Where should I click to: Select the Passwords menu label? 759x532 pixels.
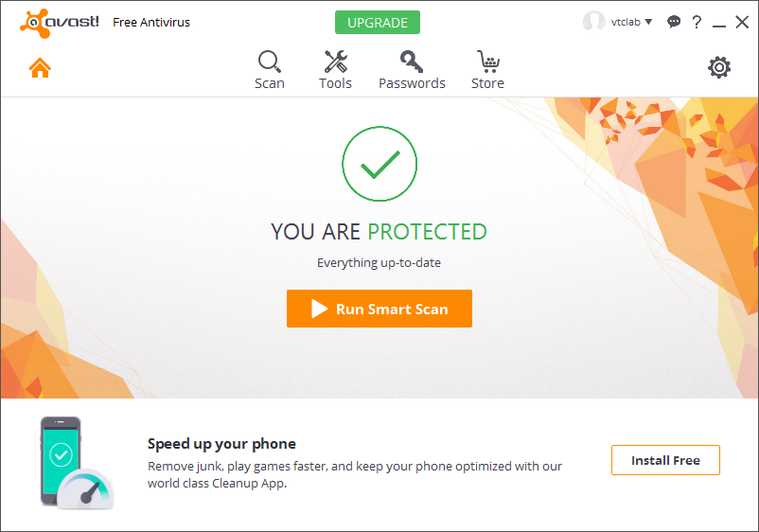[x=412, y=83]
